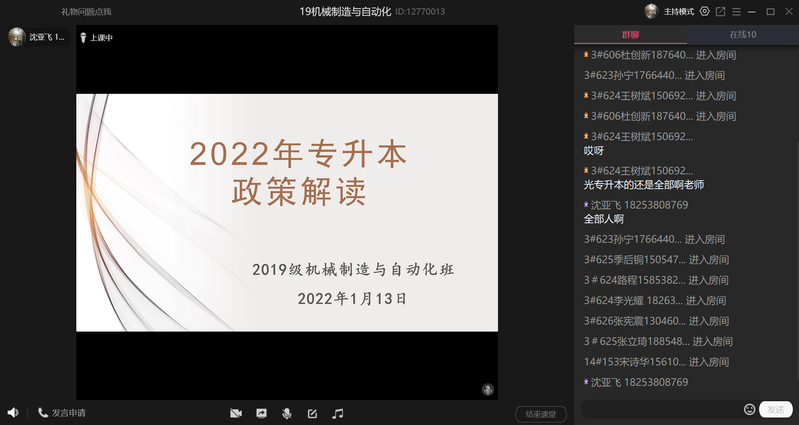Click the mic indicator on slide corner
Screen dimensions: 799x425
click(x=487, y=389)
